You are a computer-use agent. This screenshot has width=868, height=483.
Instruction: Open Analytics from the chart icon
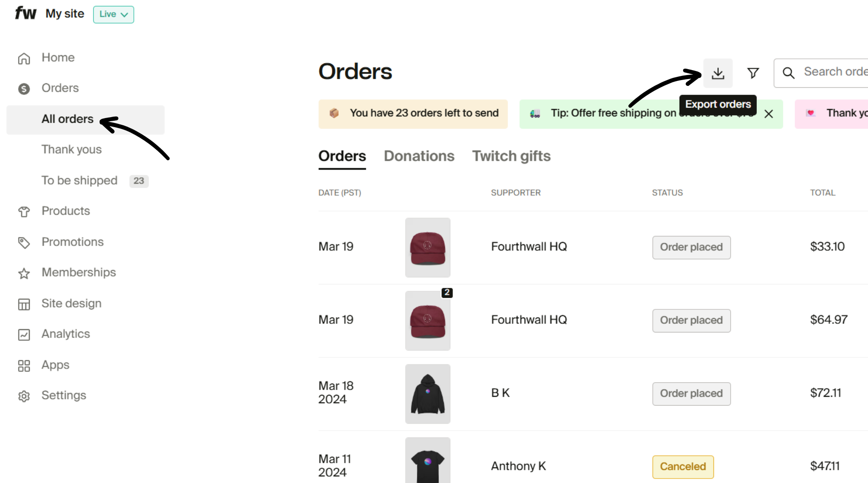[x=24, y=335]
